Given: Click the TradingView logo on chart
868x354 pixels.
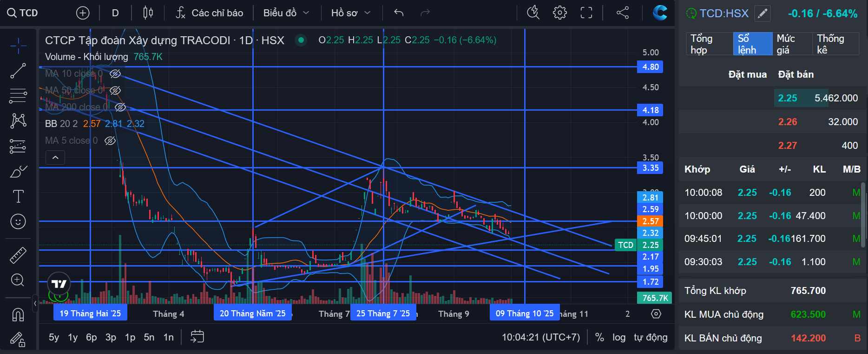Looking at the screenshot, I should pos(59,284).
